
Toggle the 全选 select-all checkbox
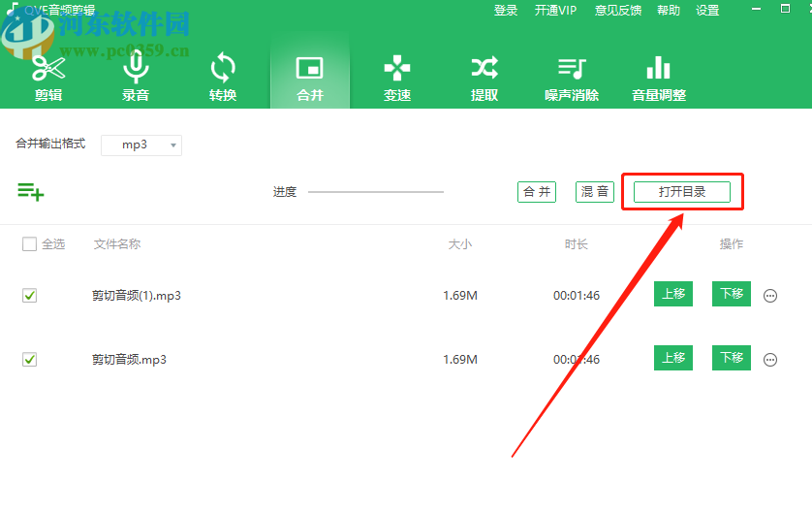pyautogui.click(x=29, y=244)
